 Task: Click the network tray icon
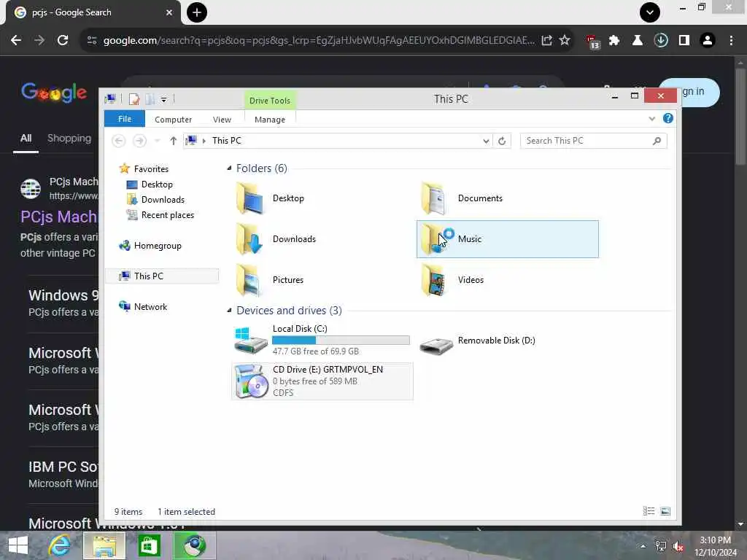tap(661, 546)
